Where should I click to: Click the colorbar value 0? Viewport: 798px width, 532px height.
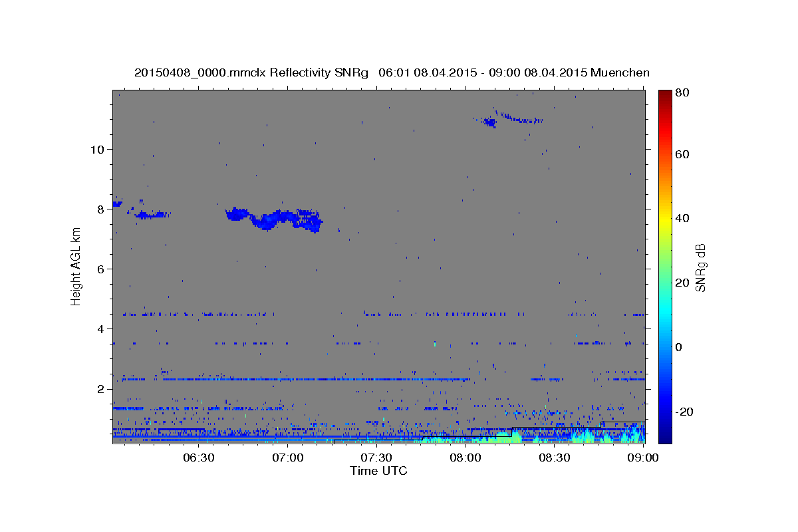(x=679, y=347)
